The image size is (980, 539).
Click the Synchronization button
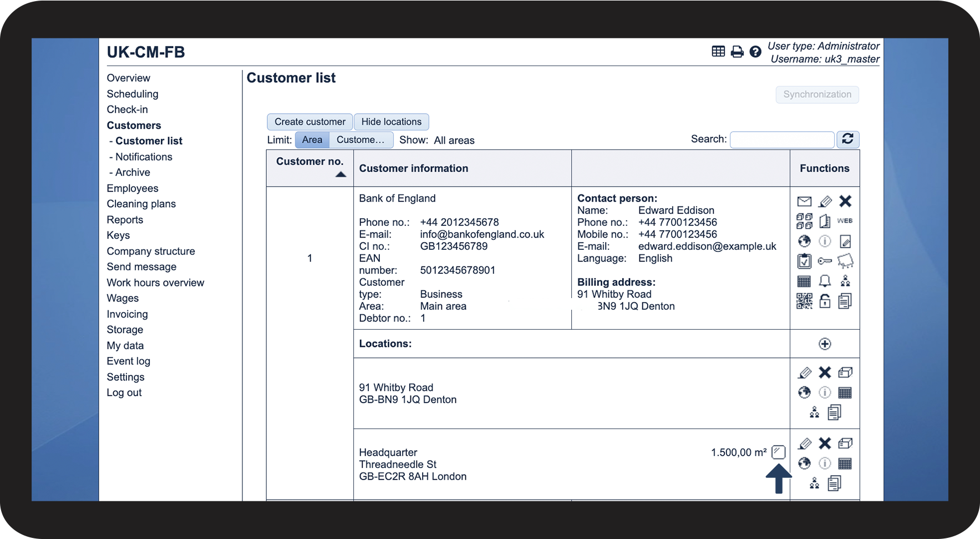817,94
